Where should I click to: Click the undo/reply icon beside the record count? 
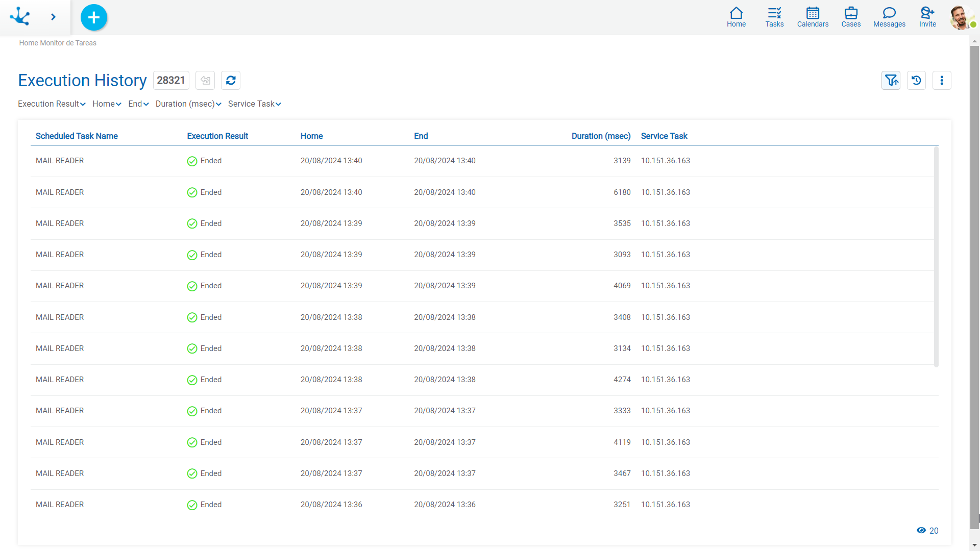pyautogui.click(x=205, y=80)
